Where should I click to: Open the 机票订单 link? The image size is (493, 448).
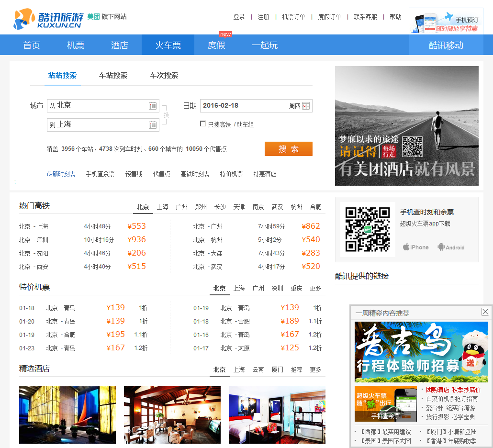tap(294, 17)
